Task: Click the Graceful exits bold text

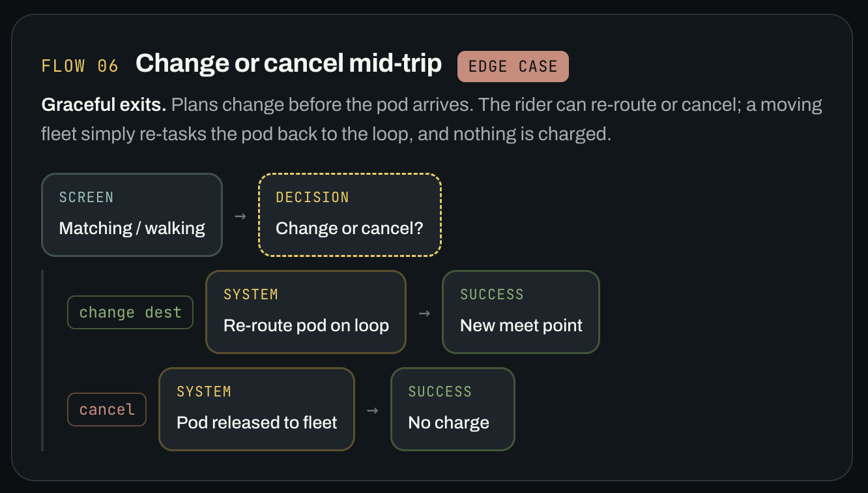Action: (x=104, y=104)
